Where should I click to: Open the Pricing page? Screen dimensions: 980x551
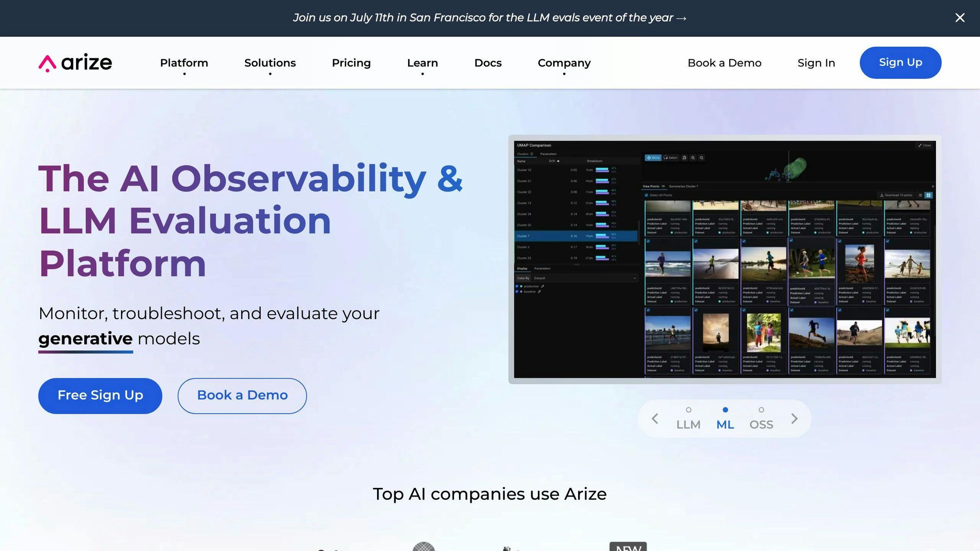351,63
